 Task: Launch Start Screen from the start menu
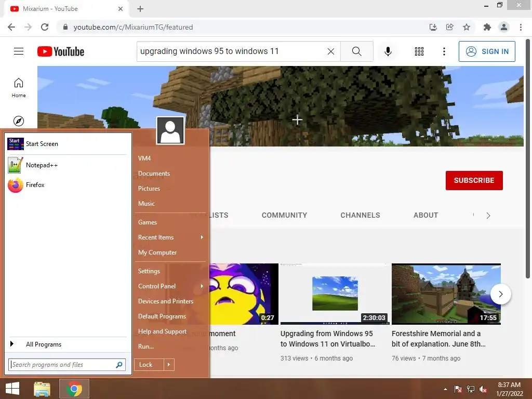tap(67, 144)
